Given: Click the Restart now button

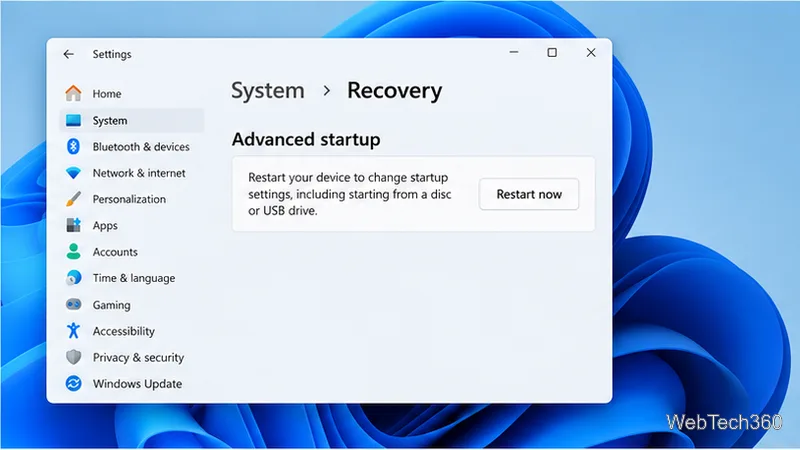Looking at the screenshot, I should 529,194.
